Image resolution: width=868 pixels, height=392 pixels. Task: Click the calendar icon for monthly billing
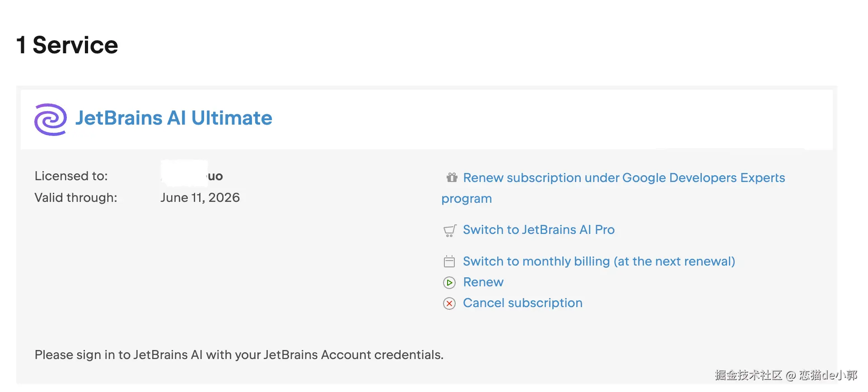tap(449, 261)
